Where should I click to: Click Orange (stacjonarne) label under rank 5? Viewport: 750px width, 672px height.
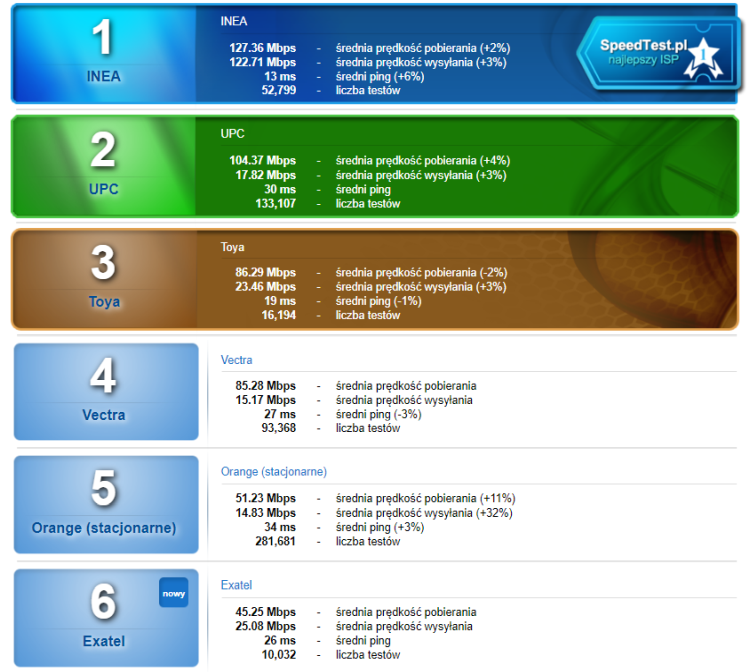coord(103,527)
